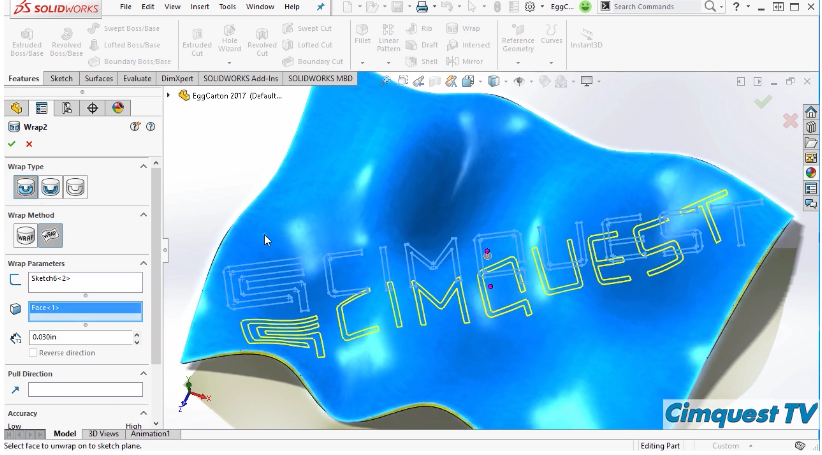
Task: Click the large red X in viewport corner
Action: coord(790,121)
